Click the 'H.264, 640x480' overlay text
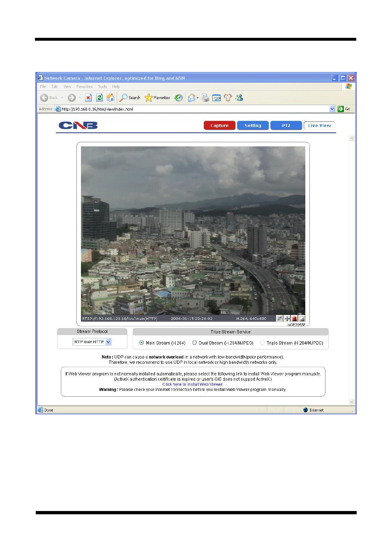 (251, 319)
